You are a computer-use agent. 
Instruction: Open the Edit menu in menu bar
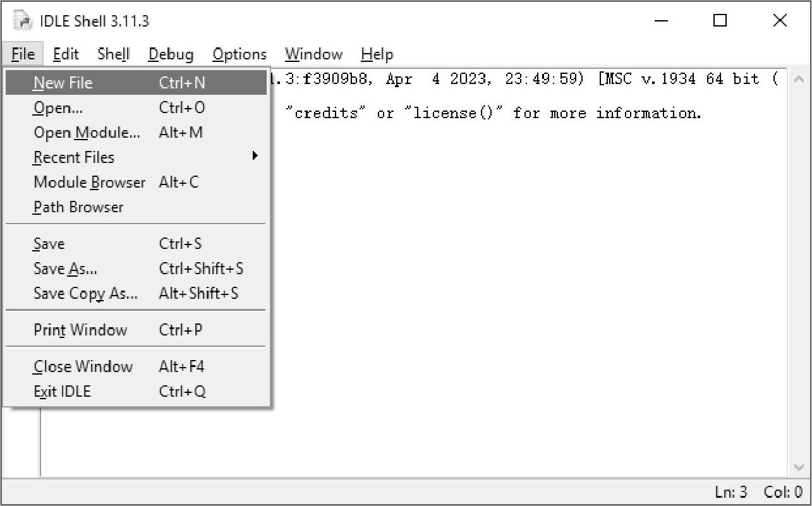(66, 54)
